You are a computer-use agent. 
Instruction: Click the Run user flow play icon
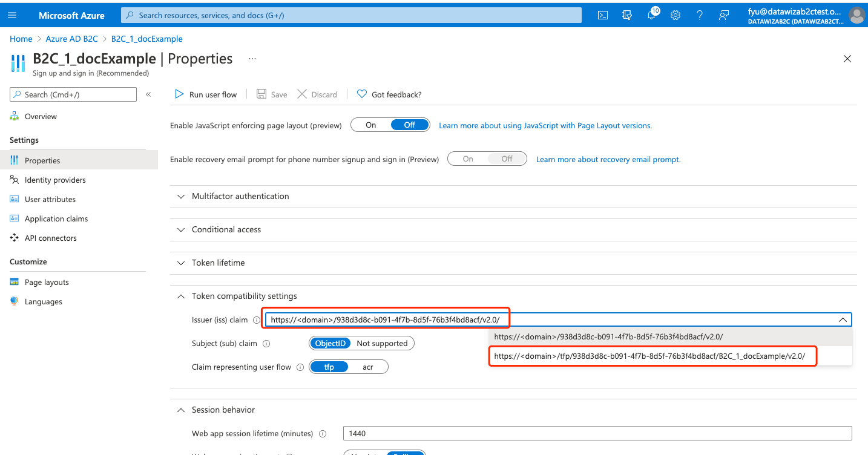point(179,94)
